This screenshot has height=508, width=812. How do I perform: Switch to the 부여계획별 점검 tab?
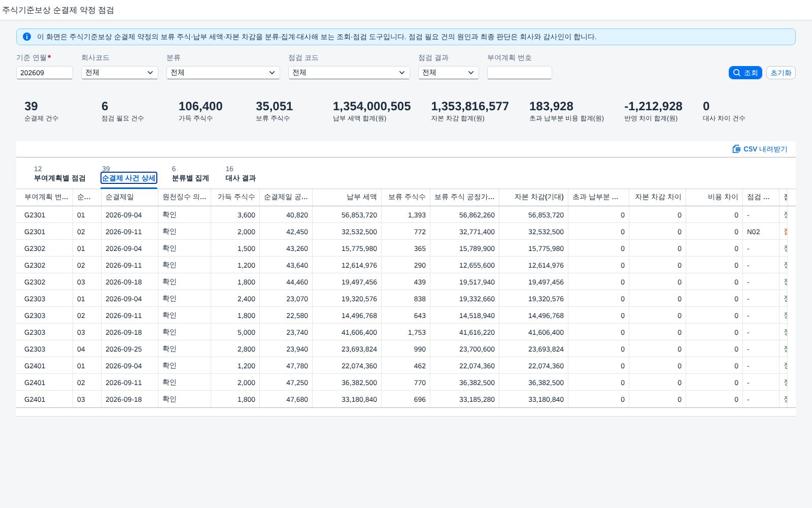[x=59, y=178]
